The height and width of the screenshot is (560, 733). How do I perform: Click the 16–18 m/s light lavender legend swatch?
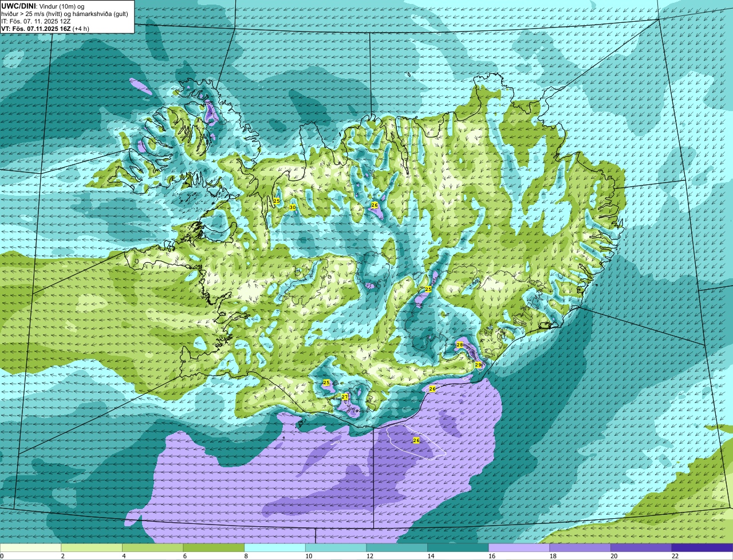[x=519, y=548]
